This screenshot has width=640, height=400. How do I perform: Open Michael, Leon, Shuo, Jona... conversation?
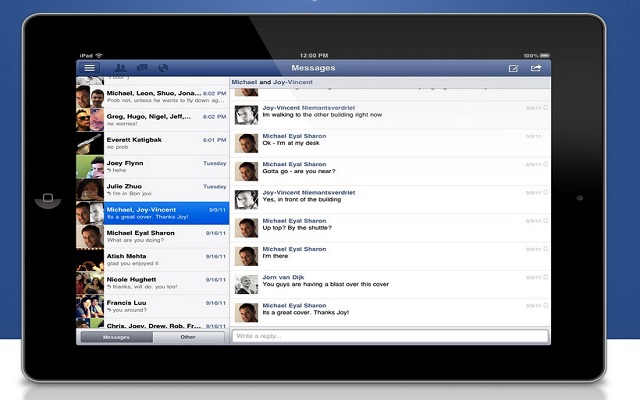click(x=153, y=97)
